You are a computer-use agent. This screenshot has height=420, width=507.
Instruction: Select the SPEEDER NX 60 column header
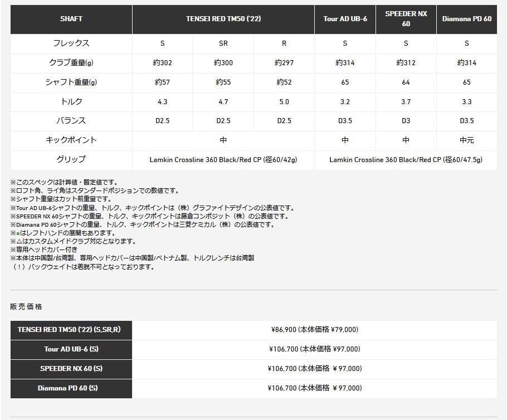[x=406, y=19]
